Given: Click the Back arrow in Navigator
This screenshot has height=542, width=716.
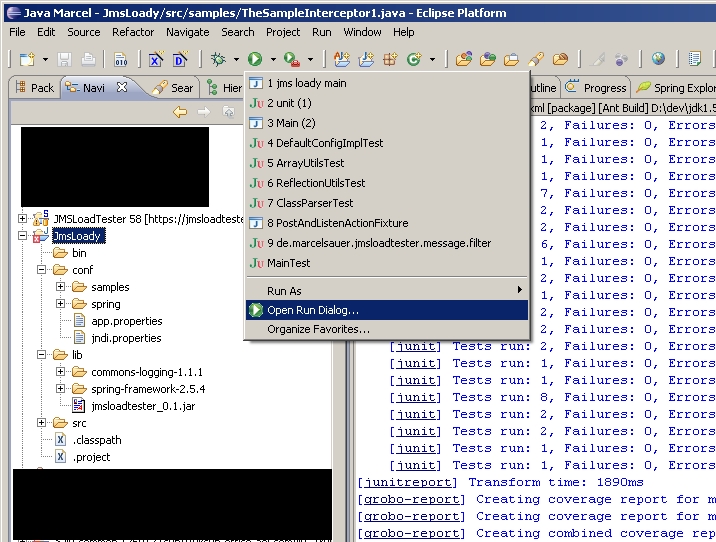Looking at the screenshot, I should [x=180, y=112].
